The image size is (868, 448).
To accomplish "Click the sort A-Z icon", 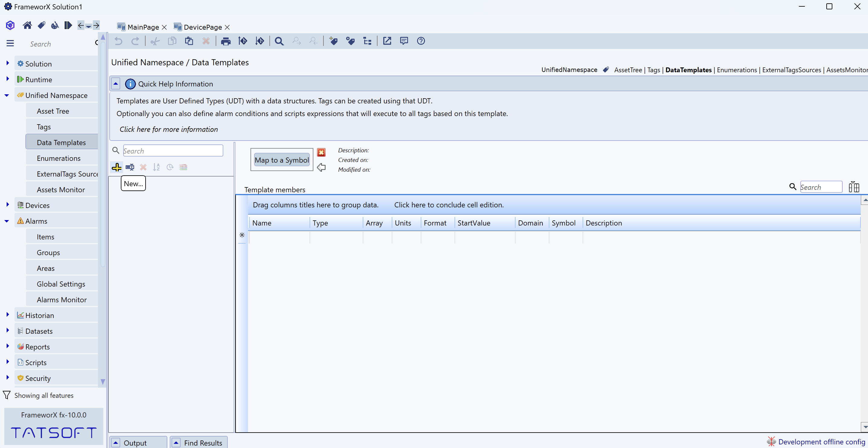I will [156, 167].
